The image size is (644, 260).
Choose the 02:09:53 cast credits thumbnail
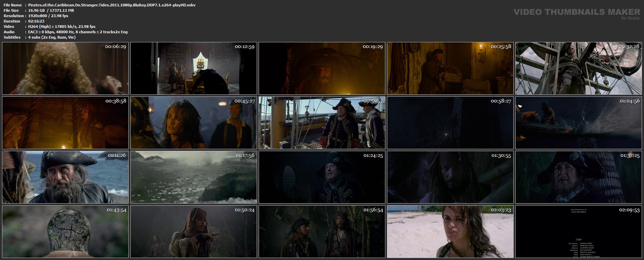[578, 231]
